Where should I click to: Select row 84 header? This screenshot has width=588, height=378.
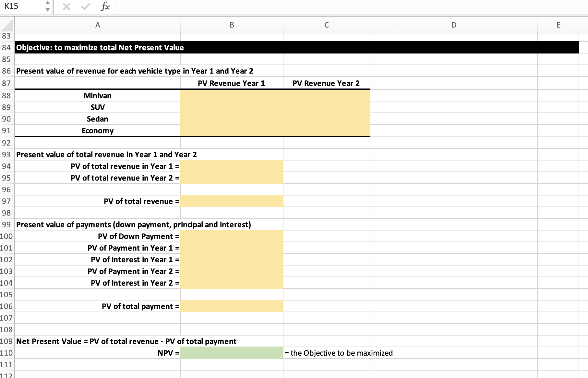(6, 48)
